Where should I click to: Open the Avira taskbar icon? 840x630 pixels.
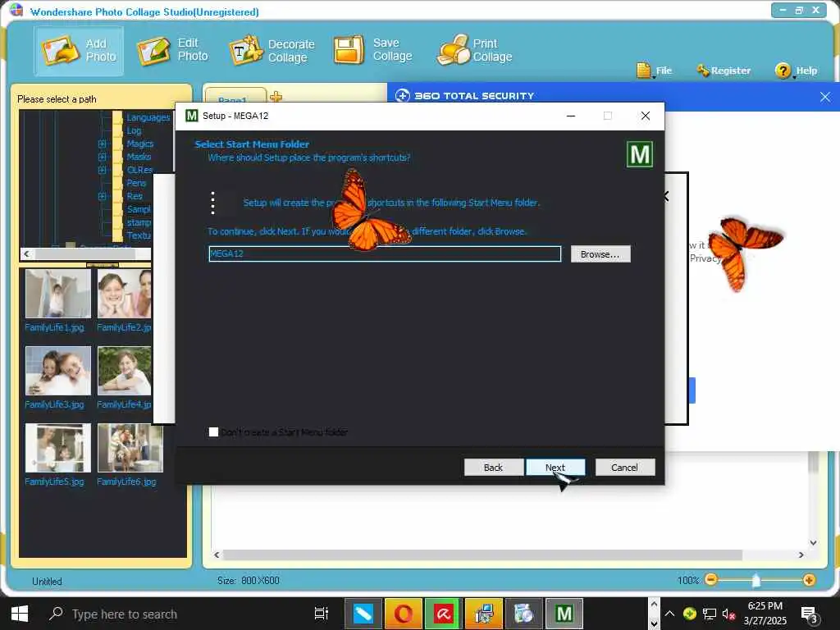(x=444, y=614)
